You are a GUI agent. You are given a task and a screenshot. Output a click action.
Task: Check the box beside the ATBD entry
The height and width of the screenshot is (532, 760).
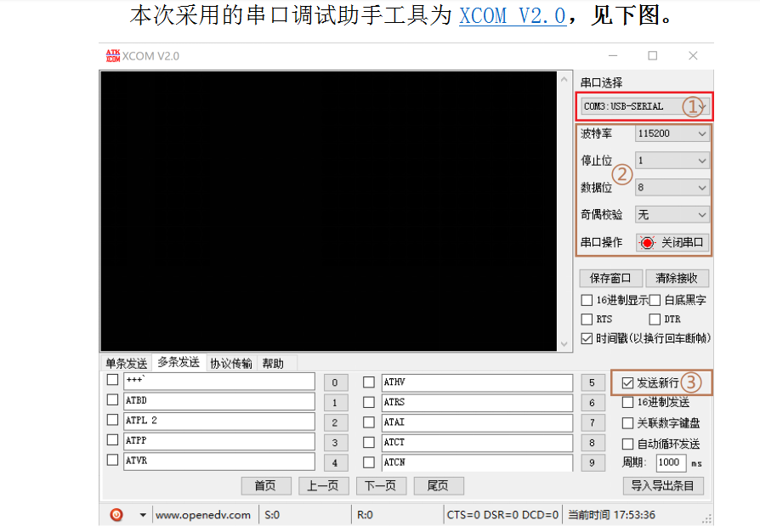pyautogui.click(x=112, y=399)
